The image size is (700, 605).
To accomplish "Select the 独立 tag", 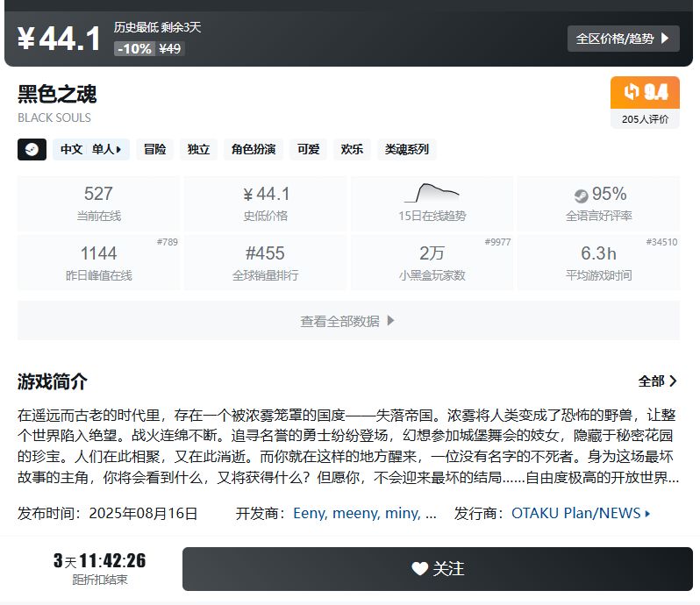I will pos(198,149).
